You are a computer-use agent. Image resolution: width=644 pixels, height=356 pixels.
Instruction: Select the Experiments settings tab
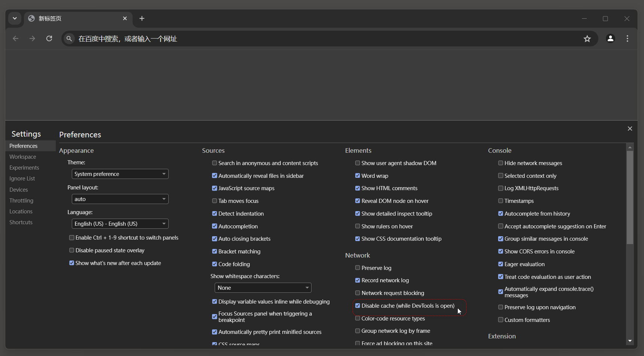(x=30, y=168)
